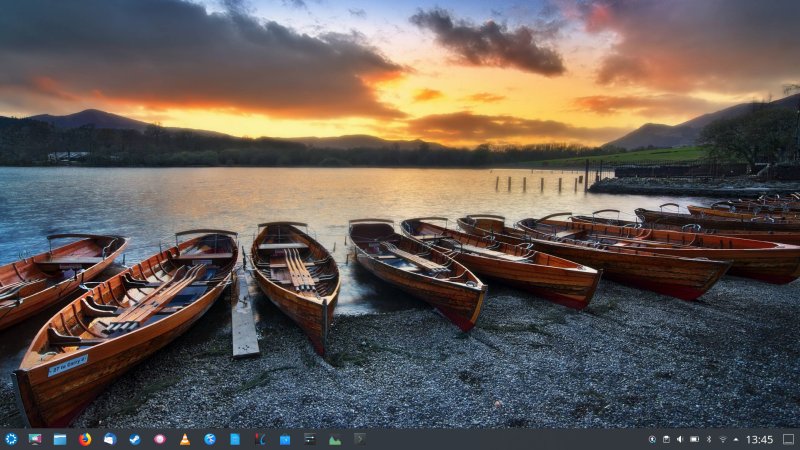
Task: Open VLC media player cone icon
Action: (185, 439)
